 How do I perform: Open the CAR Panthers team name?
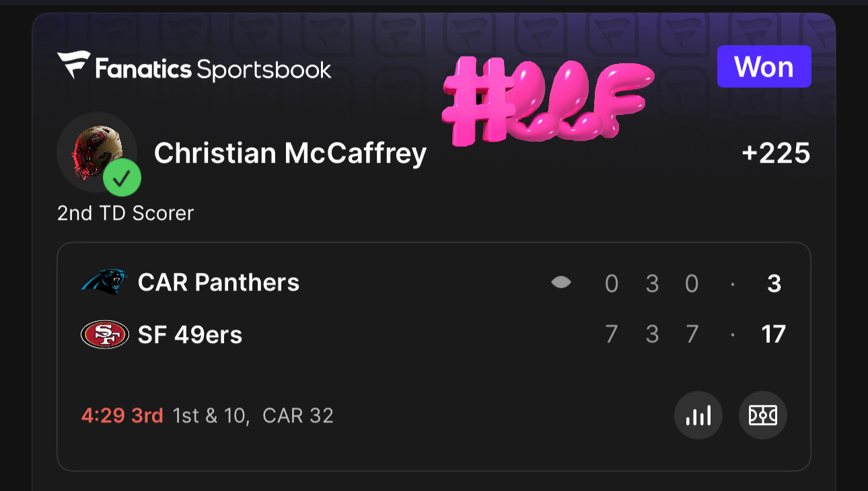coord(219,282)
